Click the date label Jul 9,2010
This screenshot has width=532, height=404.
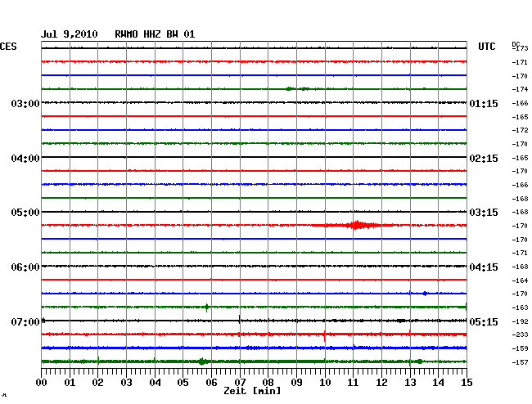point(70,34)
